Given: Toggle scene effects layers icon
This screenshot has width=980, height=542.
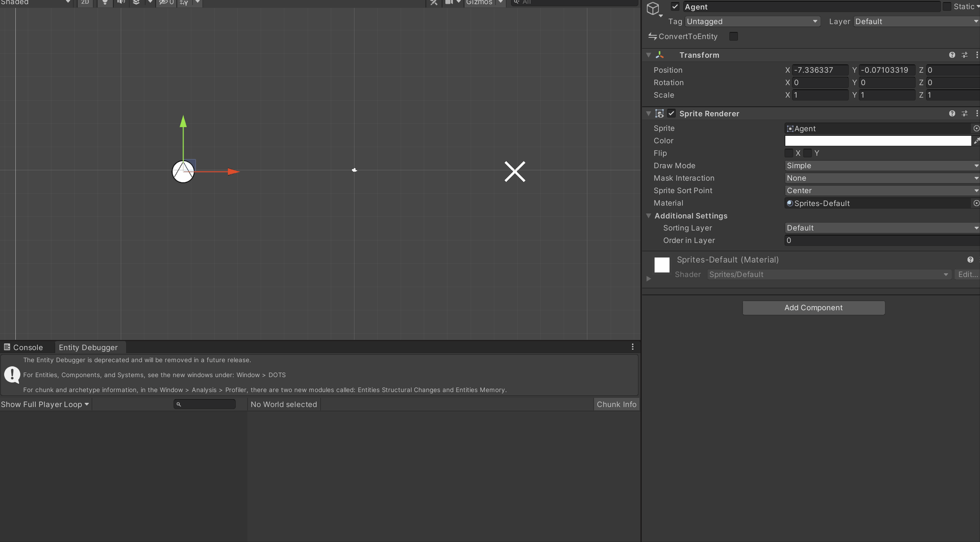Looking at the screenshot, I should (x=136, y=2).
